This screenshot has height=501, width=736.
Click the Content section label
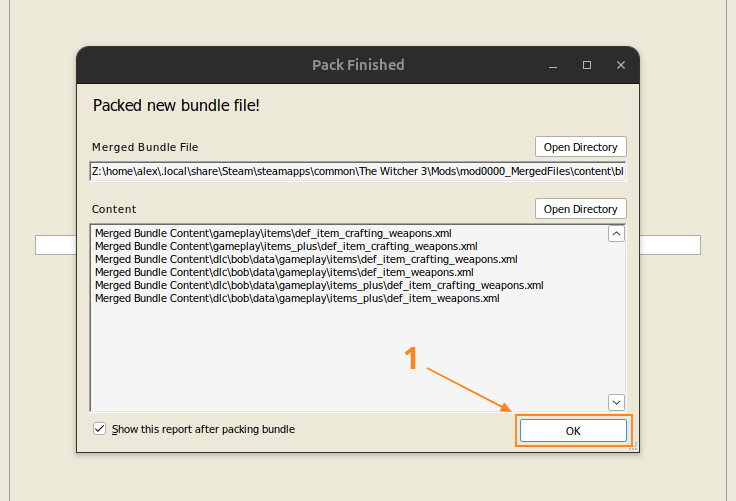(x=114, y=209)
